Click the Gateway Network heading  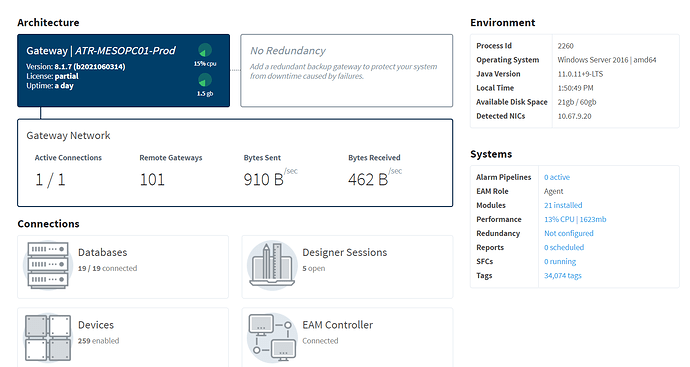(68, 136)
